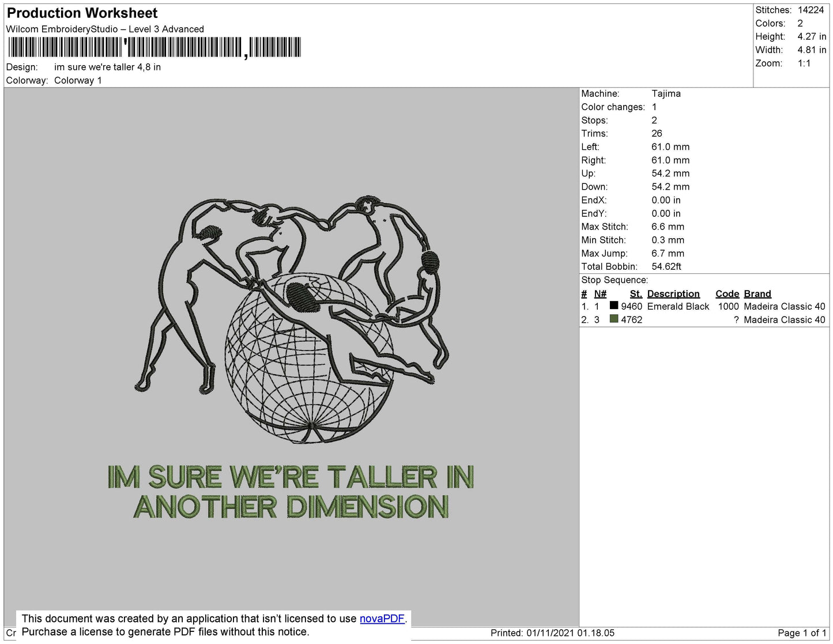This screenshot has height=644, width=833.
Task: Click the Max Stitch value 6.6 mm
Action: (x=668, y=227)
